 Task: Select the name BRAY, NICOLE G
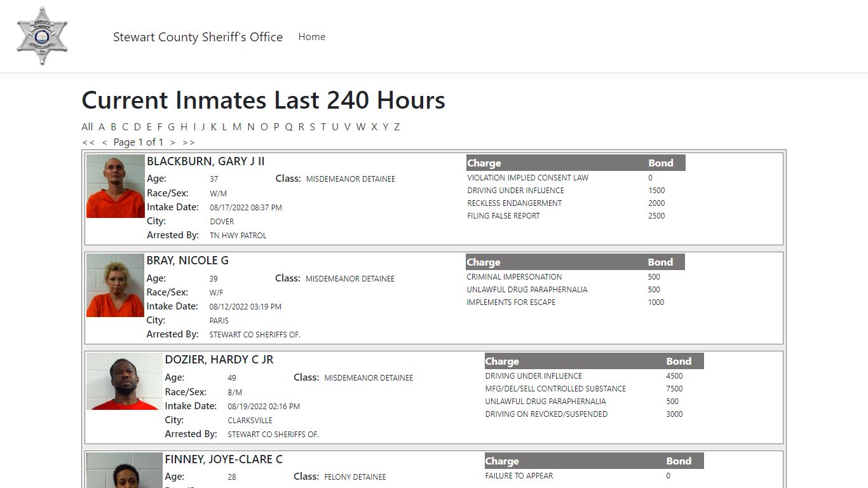tap(187, 261)
